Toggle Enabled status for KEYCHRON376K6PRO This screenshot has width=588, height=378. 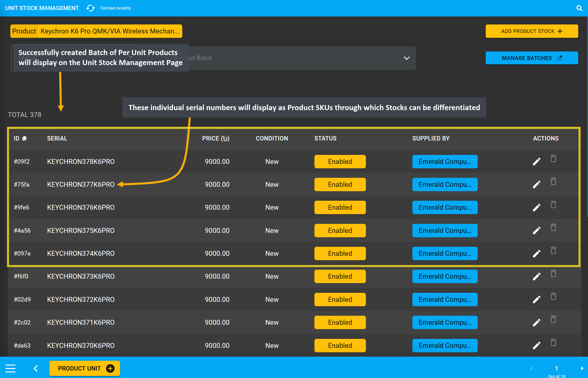(x=340, y=207)
